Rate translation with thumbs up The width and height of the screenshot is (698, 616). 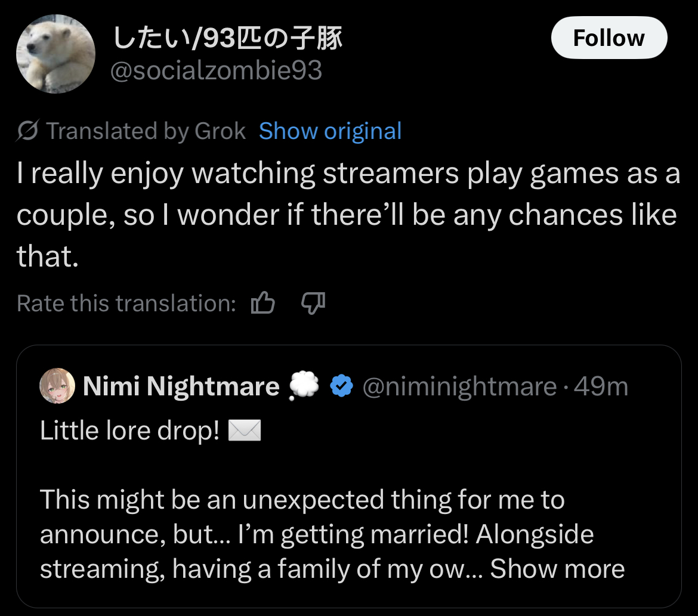[262, 304]
